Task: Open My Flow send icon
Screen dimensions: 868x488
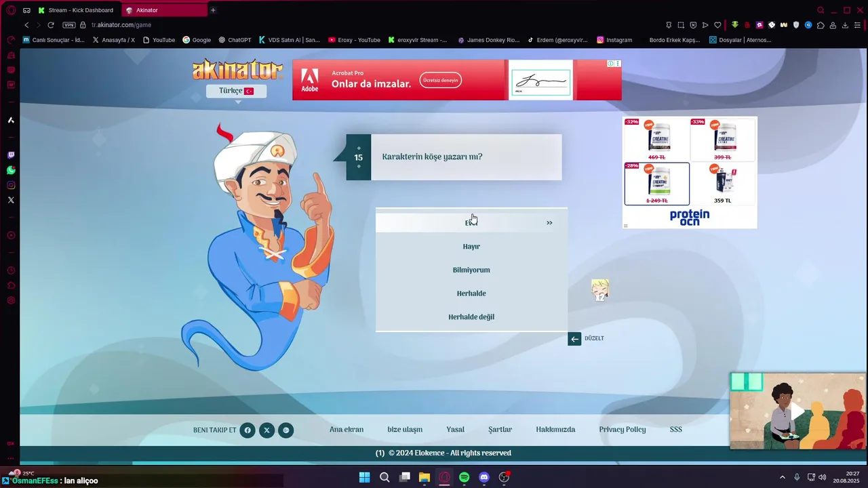Action: click(705, 25)
